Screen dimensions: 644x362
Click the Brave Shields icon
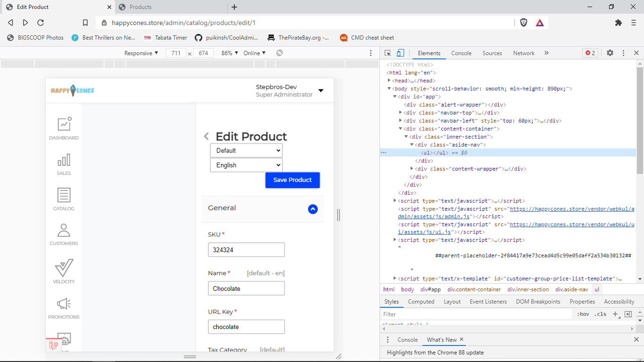coord(524,23)
